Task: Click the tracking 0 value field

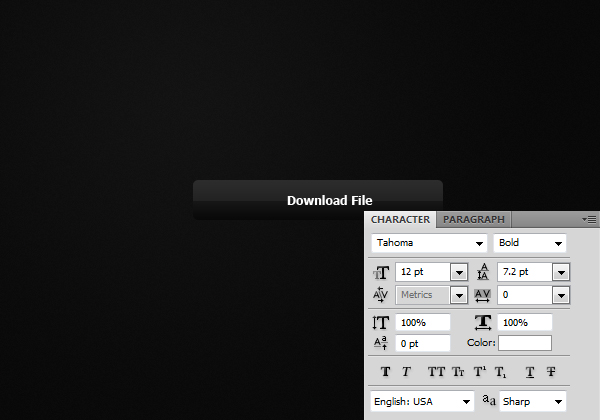Action: (525, 295)
